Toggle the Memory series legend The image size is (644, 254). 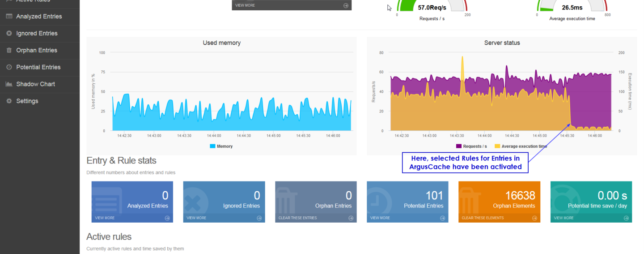click(221, 146)
